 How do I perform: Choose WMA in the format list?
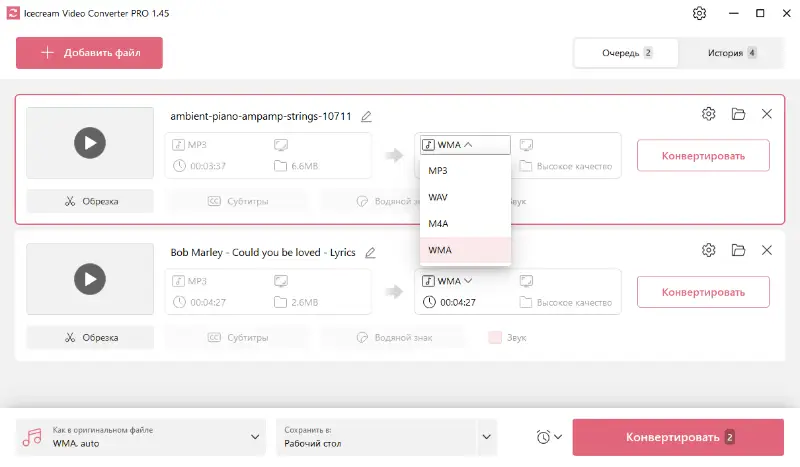tap(465, 250)
